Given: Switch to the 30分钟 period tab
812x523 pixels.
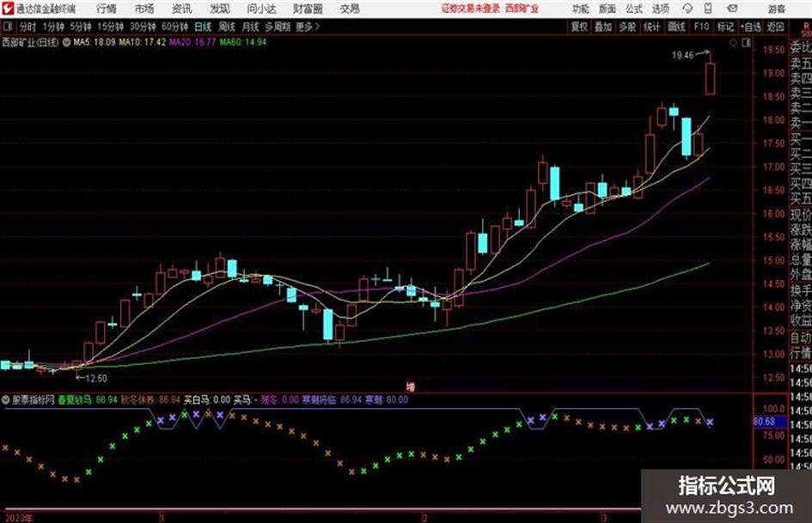Looking at the screenshot, I should pyautogui.click(x=143, y=27).
